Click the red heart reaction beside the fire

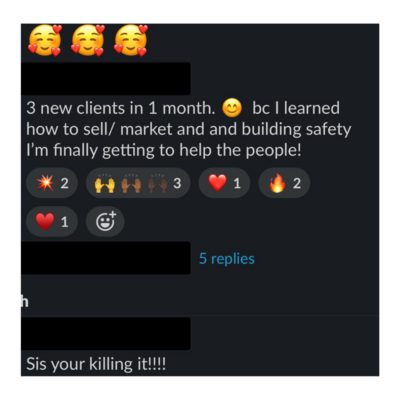tap(224, 183)
